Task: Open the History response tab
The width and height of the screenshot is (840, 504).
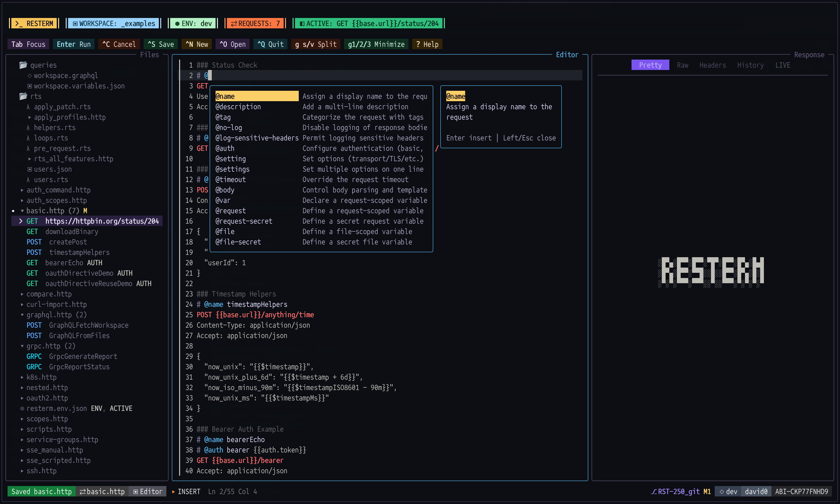Action: [x=750, y=65]
